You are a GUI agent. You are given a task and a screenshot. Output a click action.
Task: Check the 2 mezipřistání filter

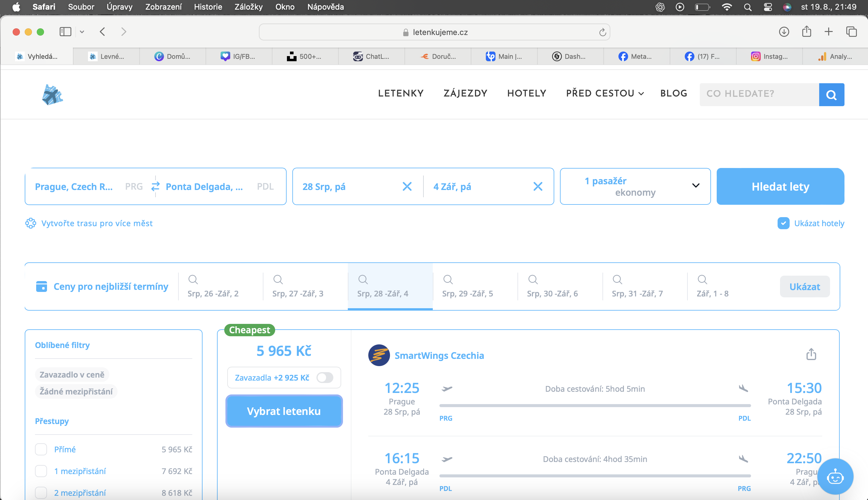click(x=41, y=492)
